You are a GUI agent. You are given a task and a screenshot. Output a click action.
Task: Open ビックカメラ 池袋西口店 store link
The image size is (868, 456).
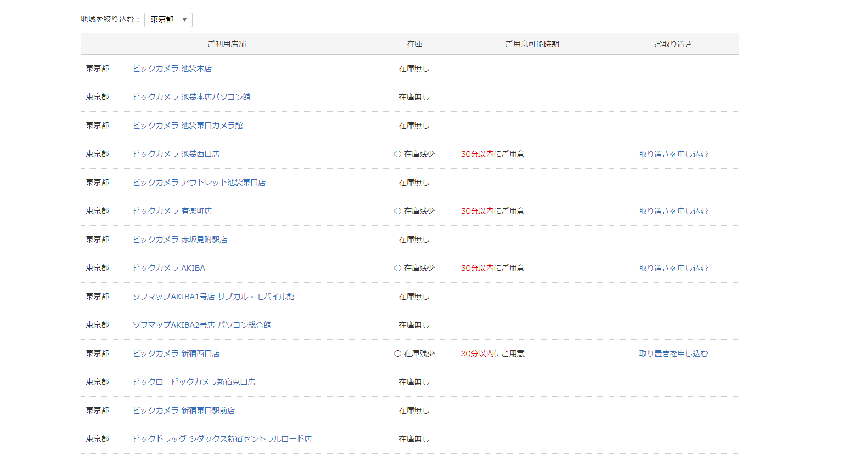[176, 154]
